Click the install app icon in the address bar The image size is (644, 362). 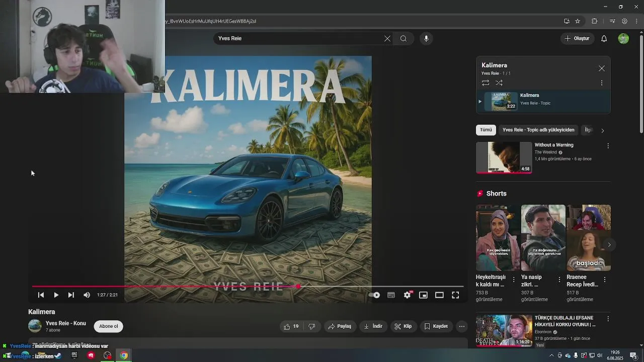pos(567,21)
